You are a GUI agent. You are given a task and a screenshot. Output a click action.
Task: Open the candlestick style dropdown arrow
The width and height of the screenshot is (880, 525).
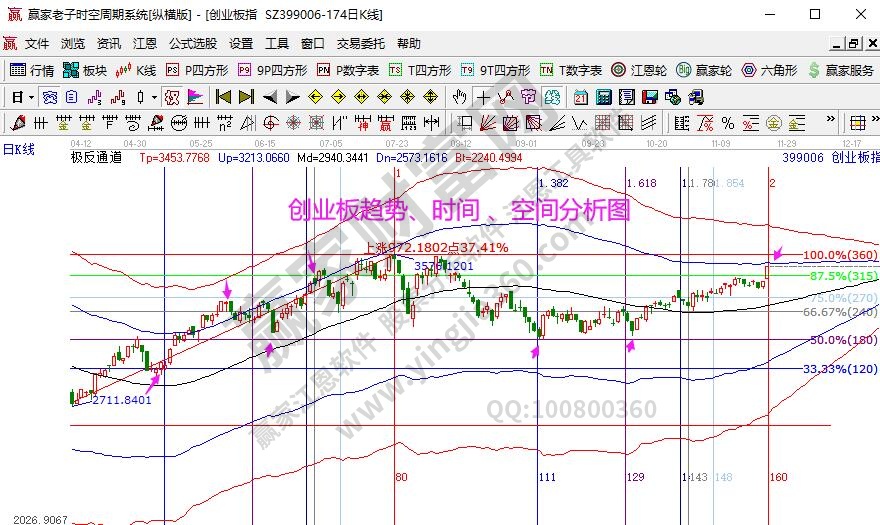(x=153, y=97)
